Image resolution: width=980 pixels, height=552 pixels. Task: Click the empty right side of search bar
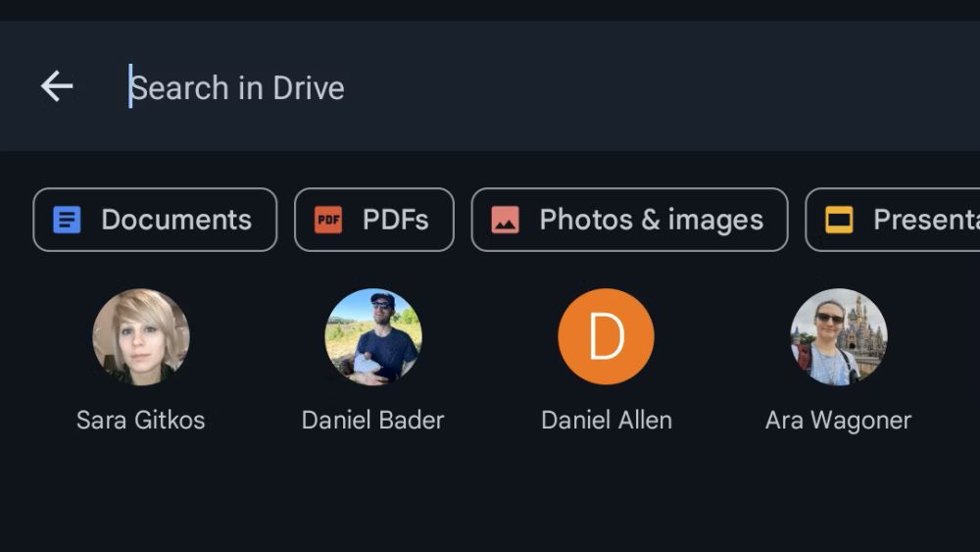(x=735, y=86)
